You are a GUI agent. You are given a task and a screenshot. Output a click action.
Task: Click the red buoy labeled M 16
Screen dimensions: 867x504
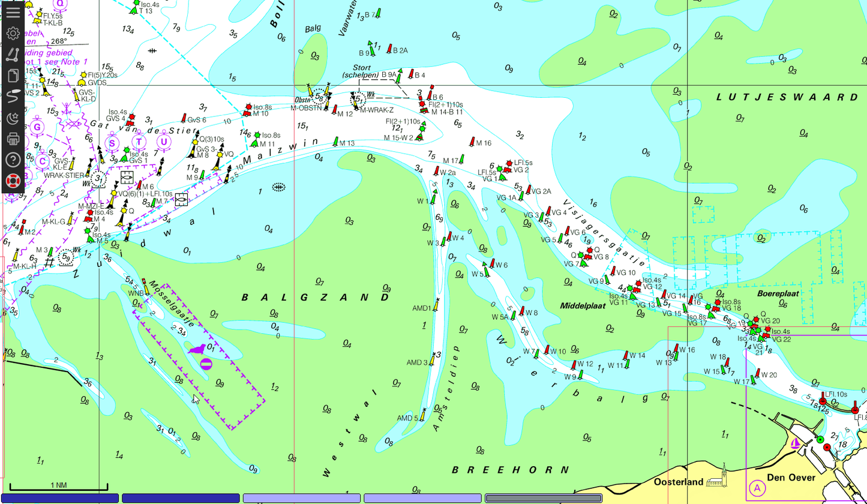pos(472,142)
